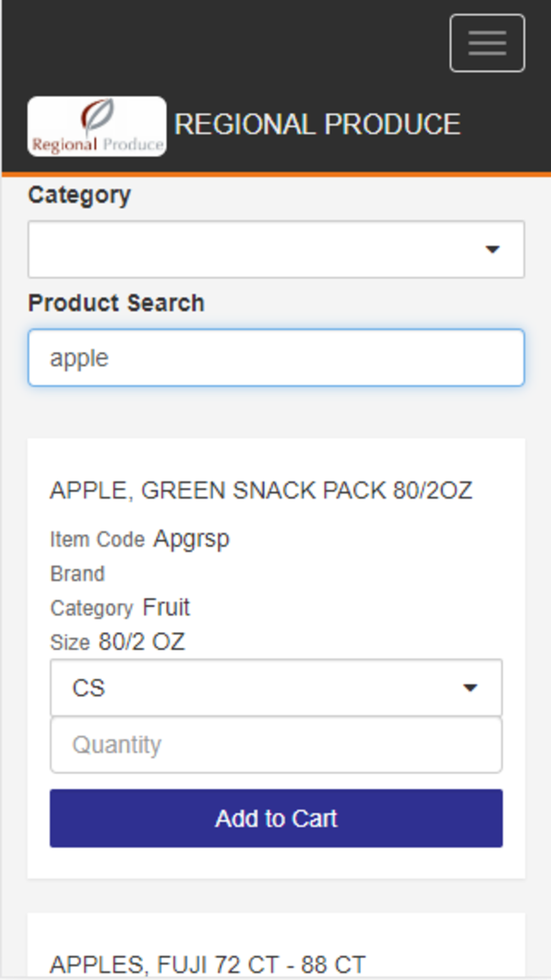551x980 pixels.
Task: Open the hamburger navigation menu
Action: pos(487,43)
